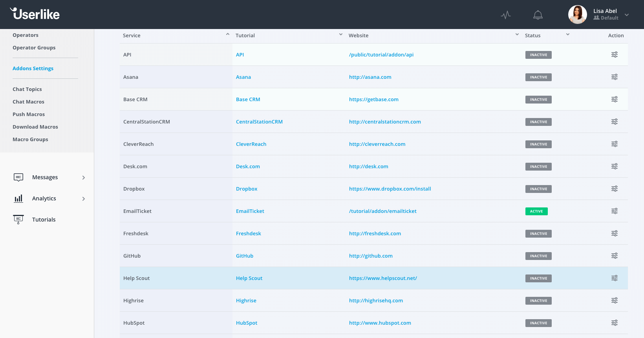Screen dimensions: 644x338
Task: Open settings icon for CentralStationCRM addon
Action: pyautogui.click(x=615, y=122)
